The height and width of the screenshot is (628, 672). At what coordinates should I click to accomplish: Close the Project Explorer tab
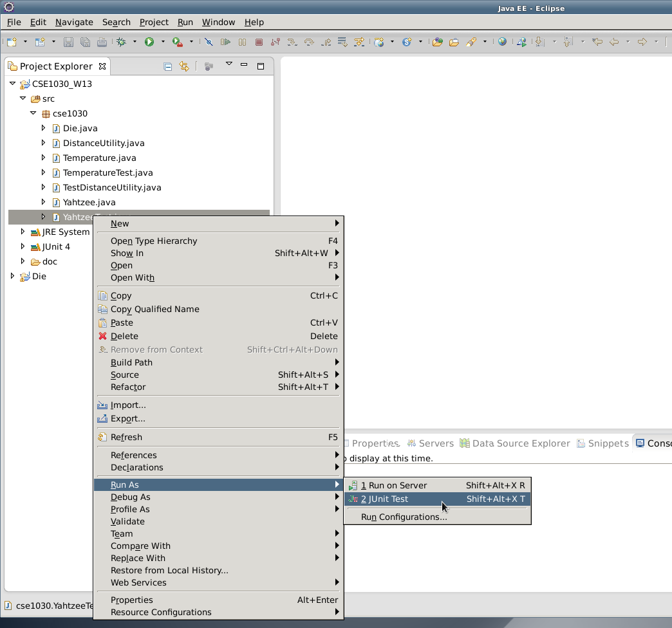pos(102,66)
